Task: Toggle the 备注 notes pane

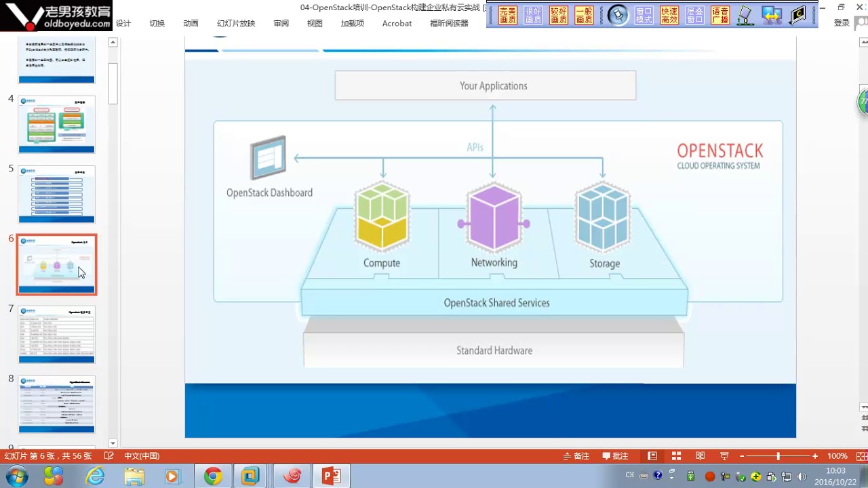Action: [576, 456]
